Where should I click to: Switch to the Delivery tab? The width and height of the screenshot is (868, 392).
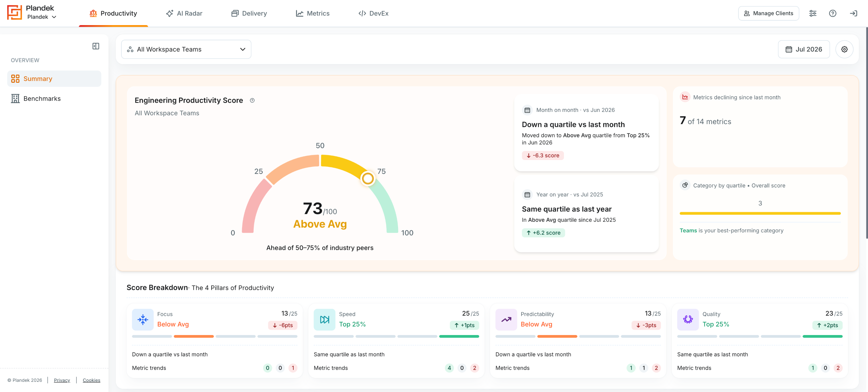(x=249, y=13)
